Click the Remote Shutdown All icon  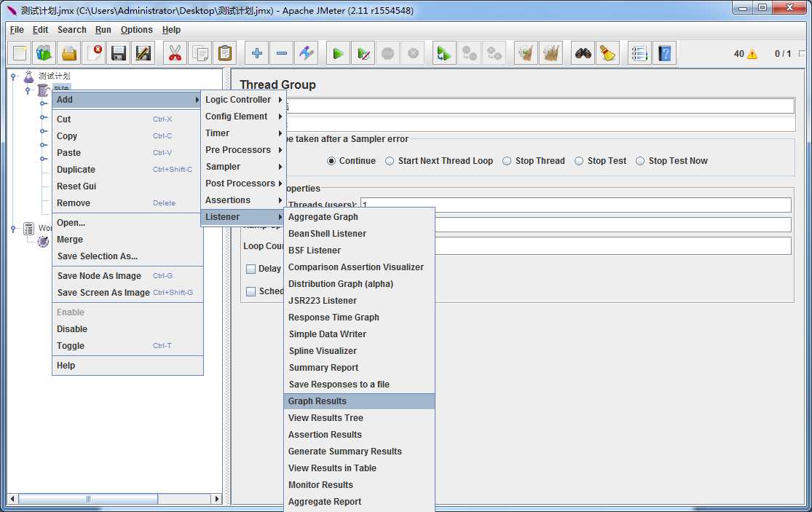[494, 53]
